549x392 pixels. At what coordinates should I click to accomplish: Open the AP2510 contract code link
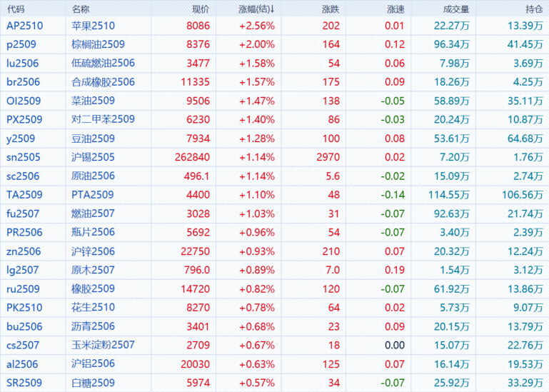[x=24, y=26]
